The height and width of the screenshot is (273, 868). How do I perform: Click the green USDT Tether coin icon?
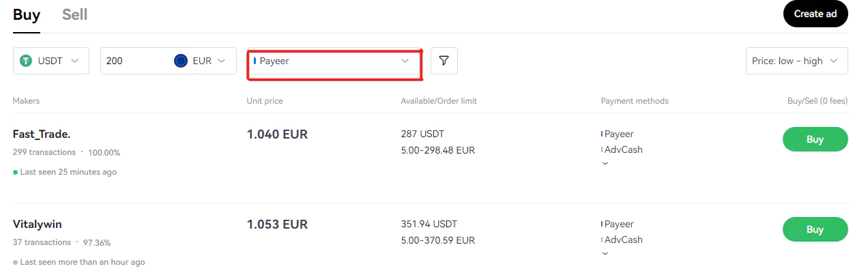(x=27, y=61)
